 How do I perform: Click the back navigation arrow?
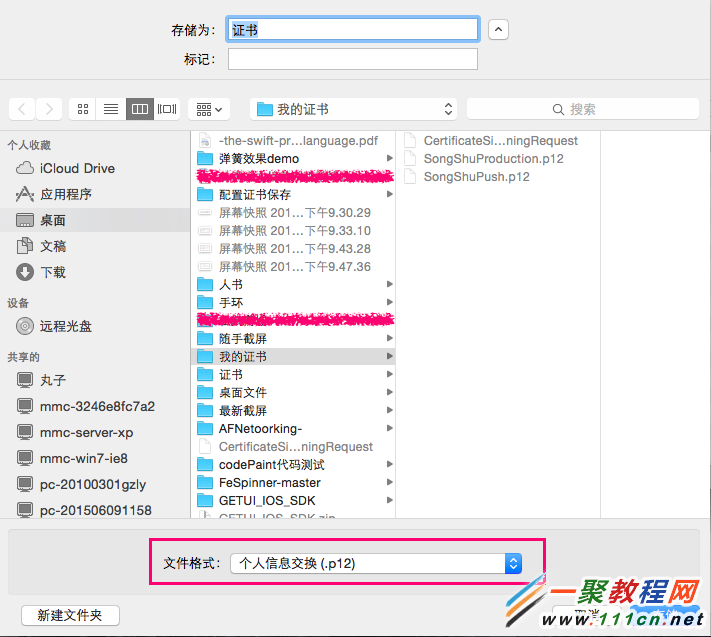22,109
